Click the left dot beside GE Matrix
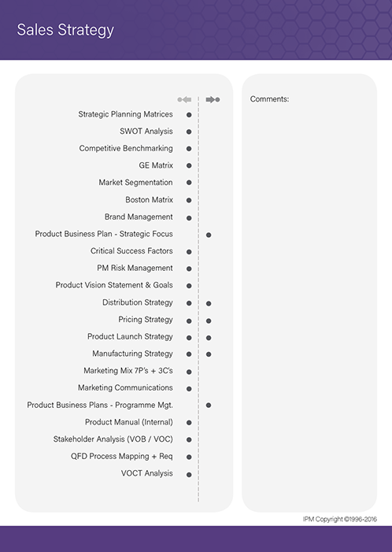 [x=189, y=165]
